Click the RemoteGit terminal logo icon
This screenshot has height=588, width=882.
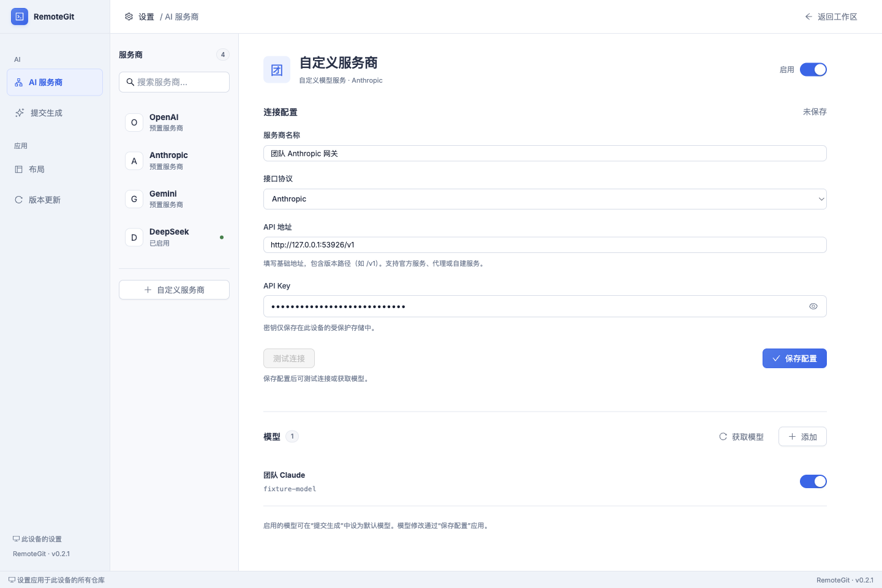point(20,17)
